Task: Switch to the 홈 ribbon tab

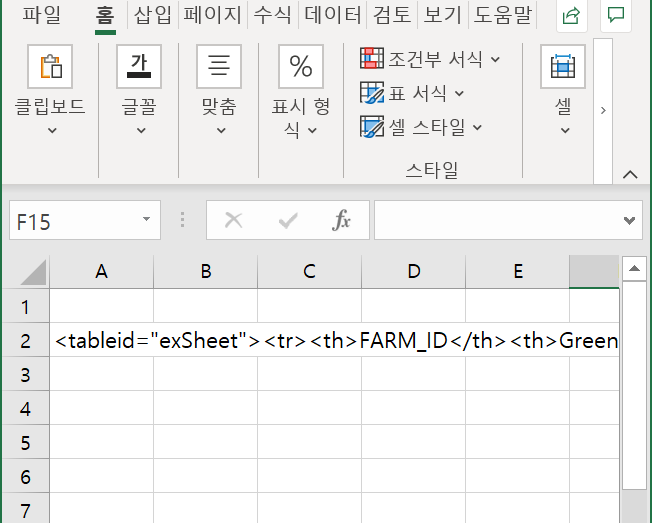Action: (105, 15)
